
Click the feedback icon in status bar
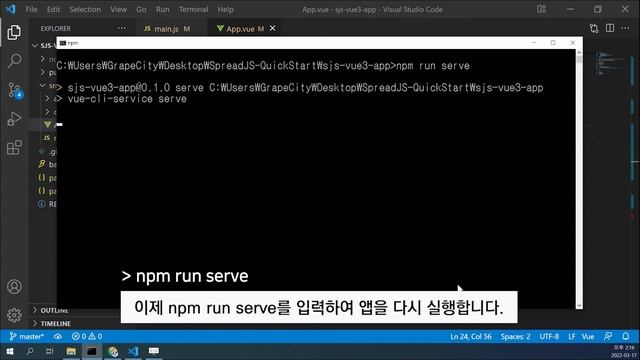pos(608,337)
